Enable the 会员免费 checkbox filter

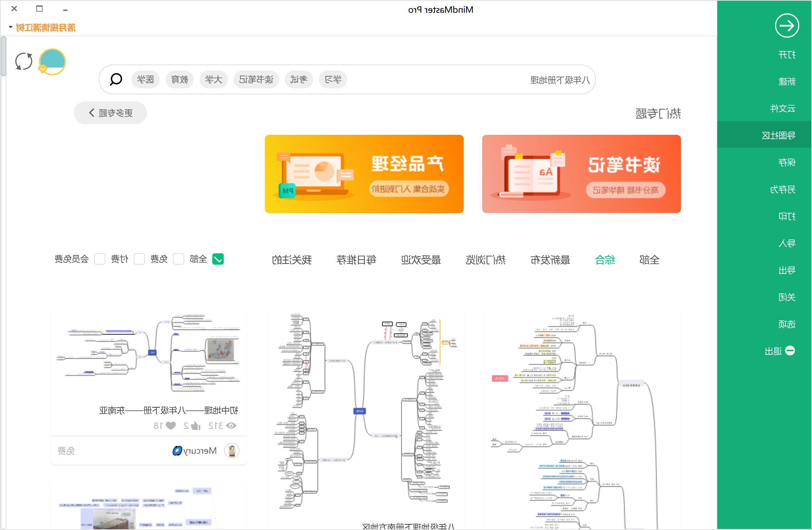click(100, 259)
